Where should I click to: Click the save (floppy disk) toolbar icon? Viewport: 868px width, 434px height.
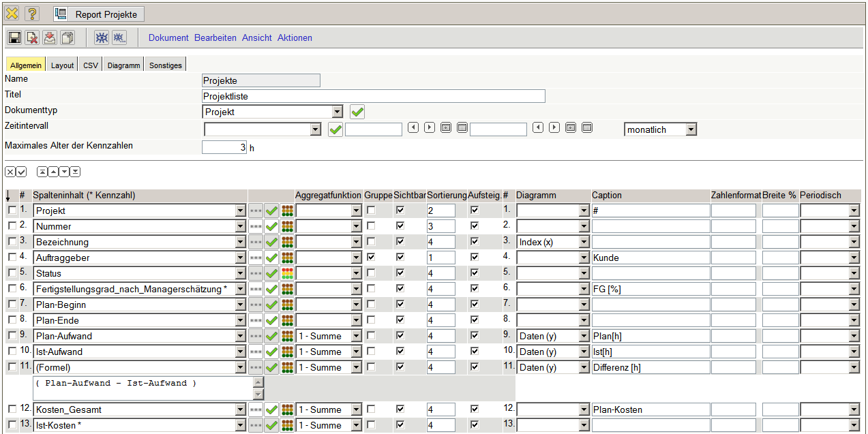point(14,38)
